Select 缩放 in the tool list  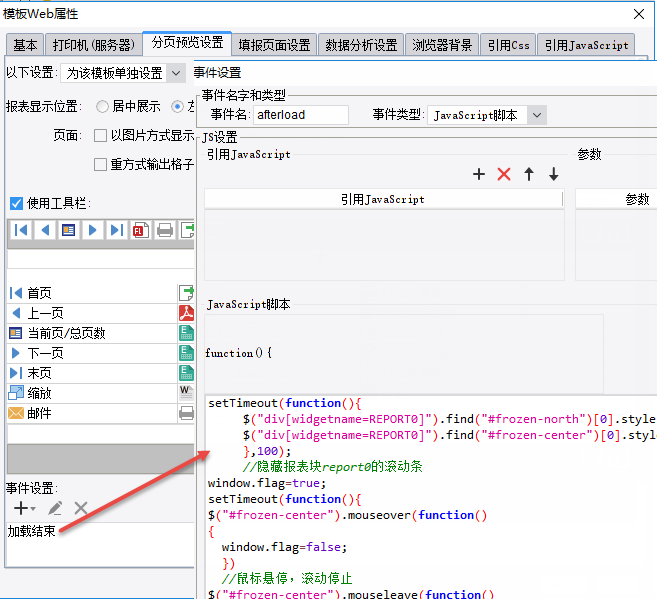click(x=92, y=393)
